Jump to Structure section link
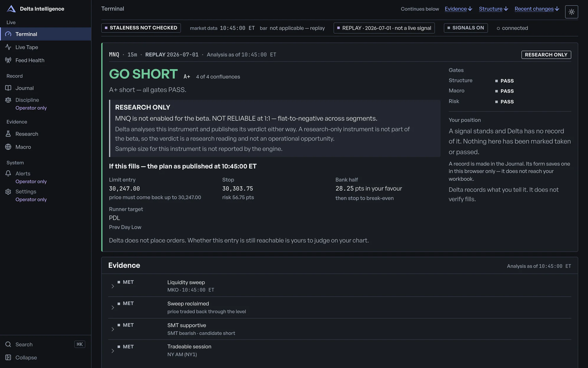 [x=494, y=9]
